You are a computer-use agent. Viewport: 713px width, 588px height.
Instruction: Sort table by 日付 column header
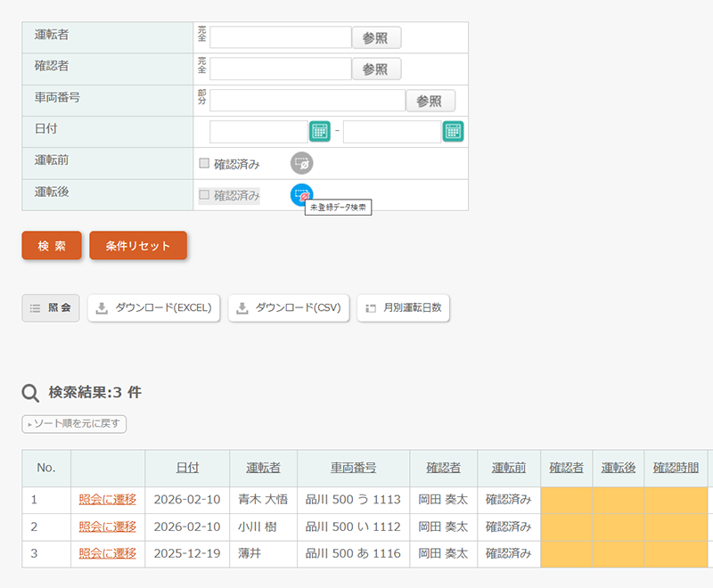tap(187, 468)
